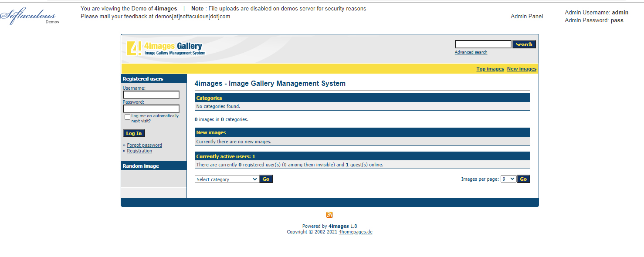Click the demo feedback email notice text

(156, 17)
